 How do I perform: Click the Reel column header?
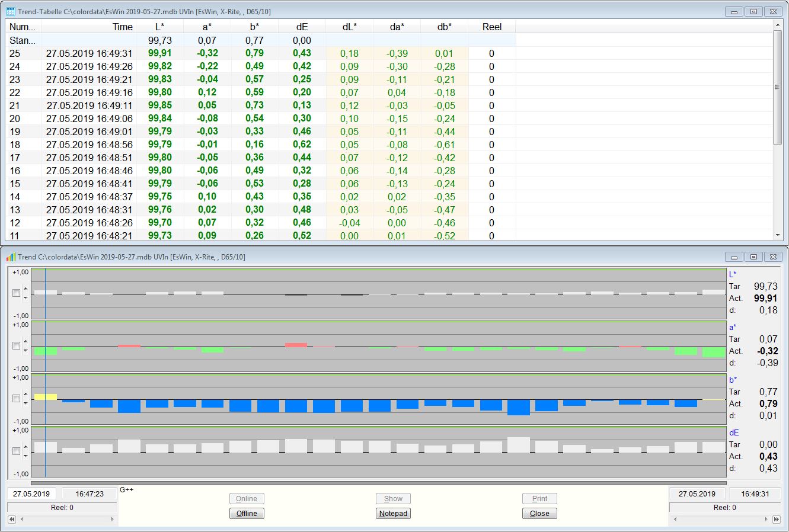492,27
